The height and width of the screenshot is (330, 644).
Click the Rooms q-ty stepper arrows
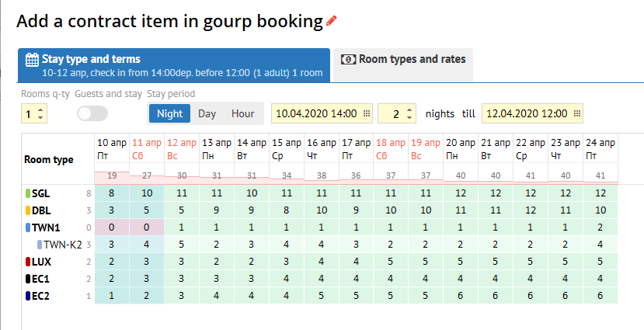click(40, 113)
